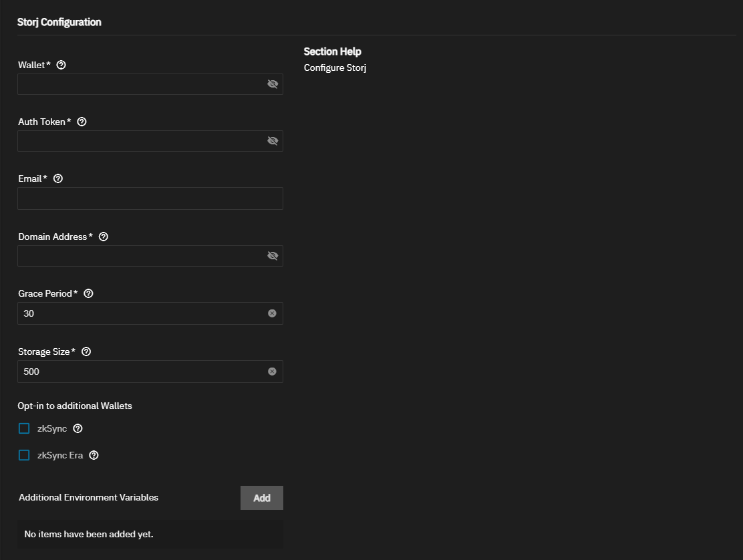Toggle visibility of the Wallet field
This screenshot has height=560, width=743.
click(273, 84)
